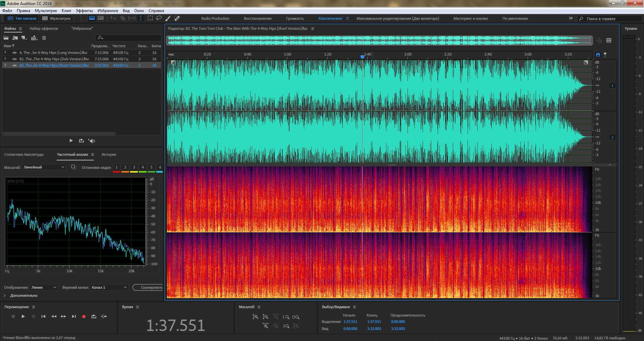Image resolution: width=644 pixels, height=341 pixels.
Task: Toggle Spectral Frequency Display button
Action: [x=92, y=18]
